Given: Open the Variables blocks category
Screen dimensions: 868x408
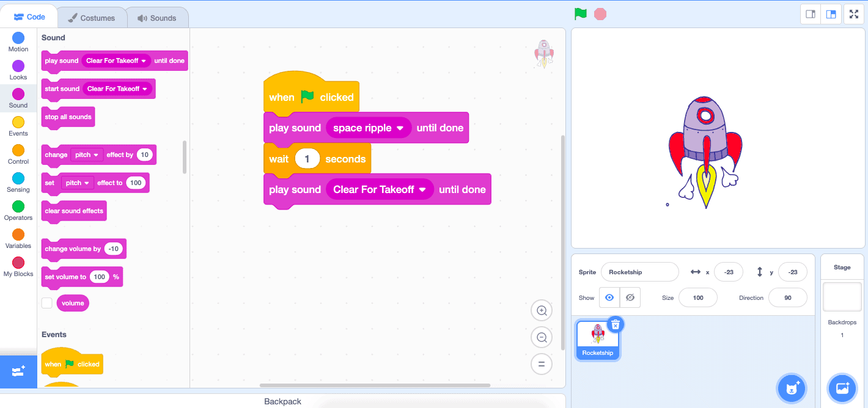Looking at the screenshot, I should pyautogui.click(x=18, y=238).
